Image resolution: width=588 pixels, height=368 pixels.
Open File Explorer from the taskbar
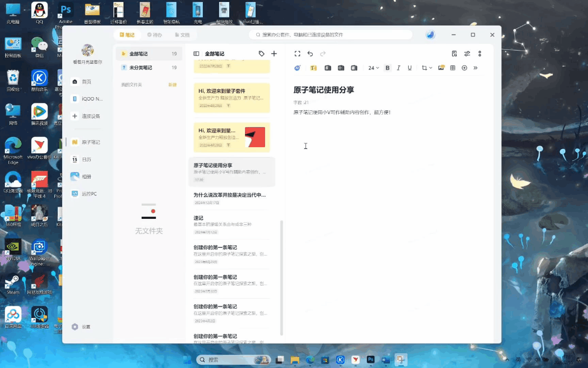click(x=295, y=360)
